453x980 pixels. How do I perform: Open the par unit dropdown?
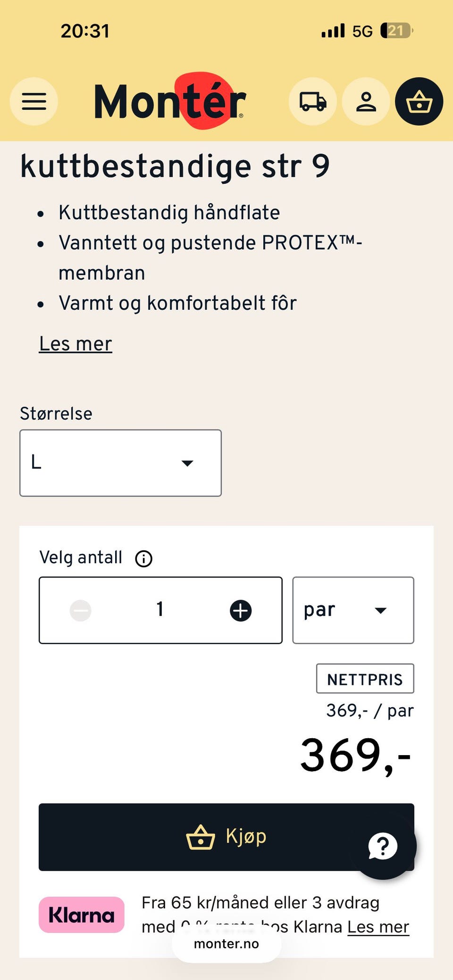[352, 609]
